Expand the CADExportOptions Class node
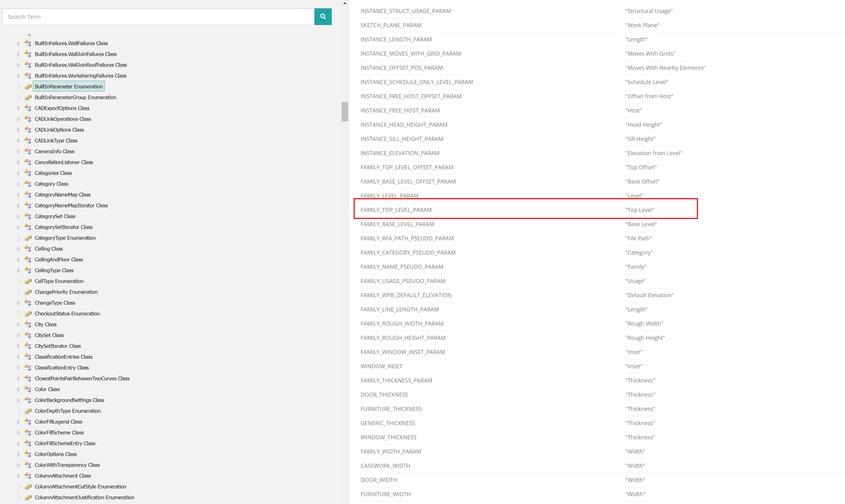 tap(19, 109)
